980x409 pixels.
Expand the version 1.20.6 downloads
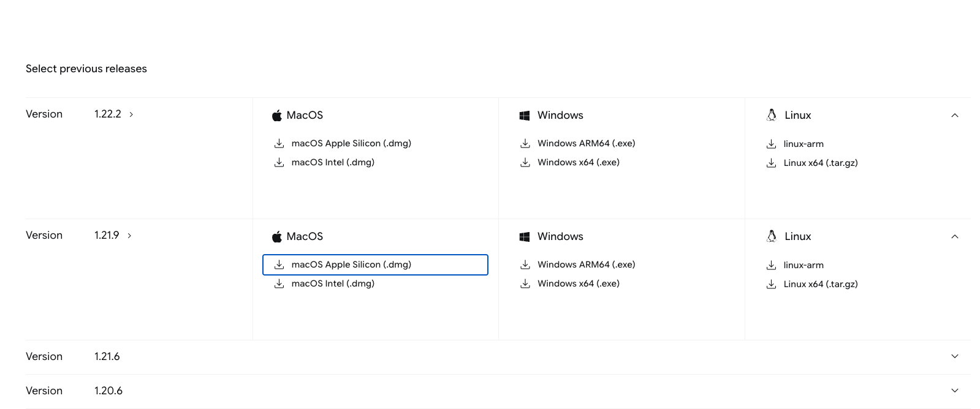(955, 391)
